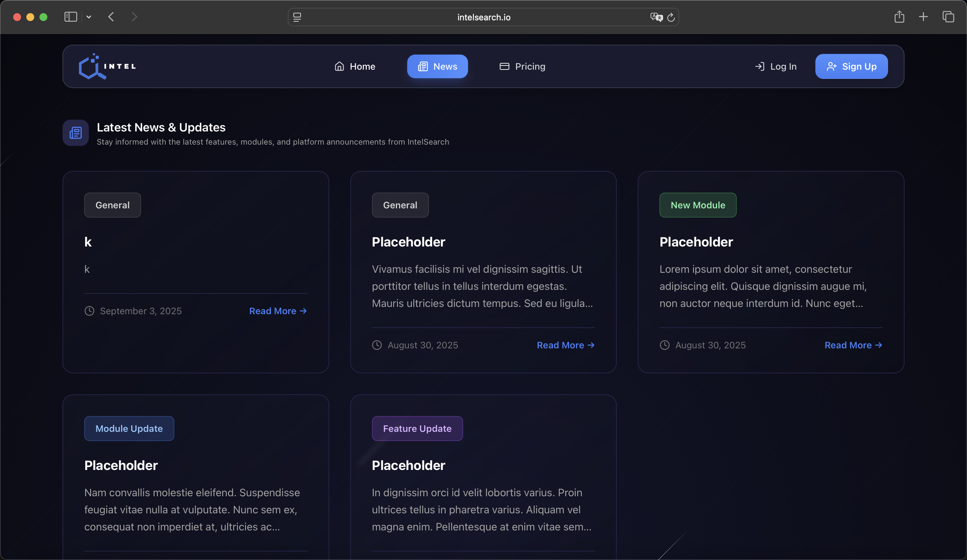Image resolution: width=967 pixels, height=560 pixels.
Task: Go to the Pricing nav item
Action: (522, 66)
